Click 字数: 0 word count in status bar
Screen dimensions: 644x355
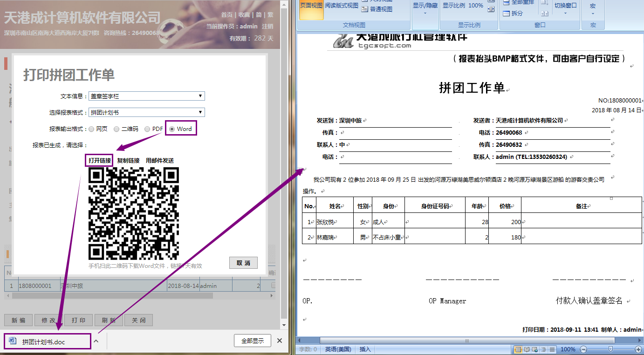[x=308, y=349]
